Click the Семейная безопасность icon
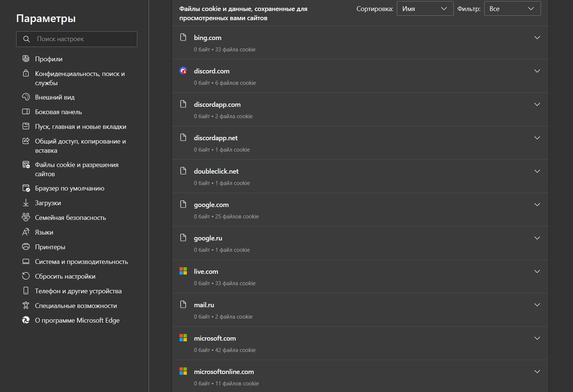573x392 pixels. [x=26, y=217]
